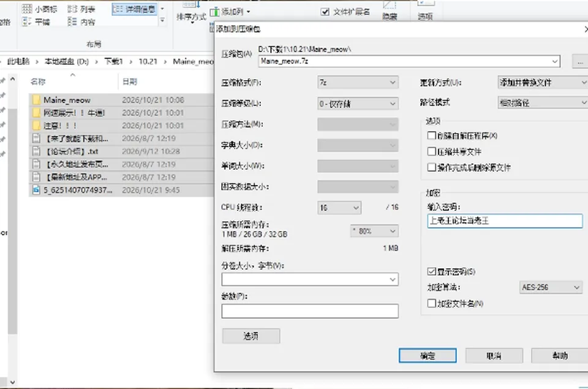The height and width of the screenshot is (389, 588).
Task: Click the 选项 ribbon button in Explorer
Action: click(425, 10)
